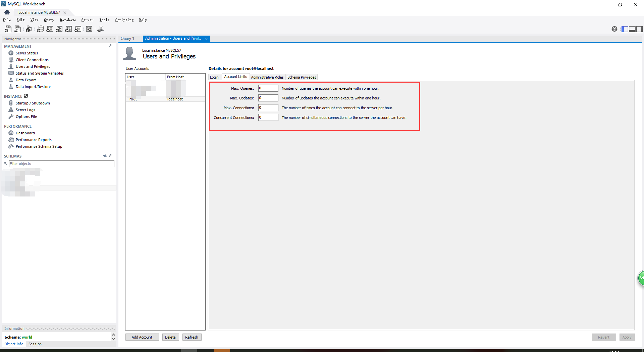Viewport: 644px width, 352px height.
Task: Open the Database menu
Action: coord(68,20)
